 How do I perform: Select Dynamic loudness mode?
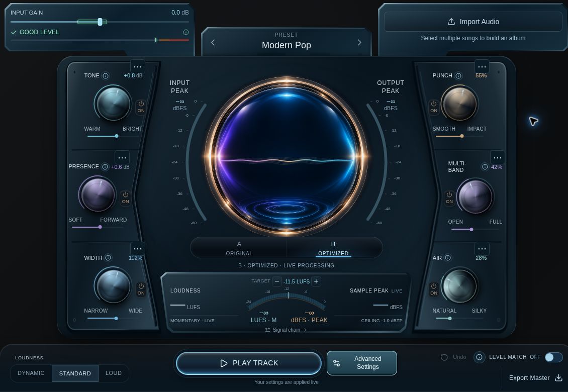(31, 373)
